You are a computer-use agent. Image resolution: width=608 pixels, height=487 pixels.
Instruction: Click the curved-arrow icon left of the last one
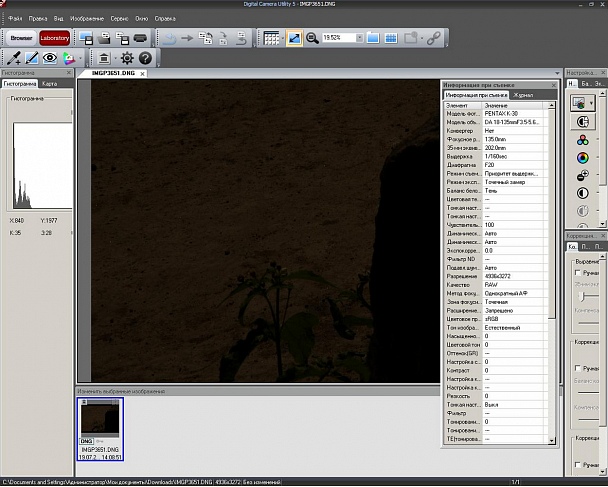pyautogui.click(x=224, y=38)
